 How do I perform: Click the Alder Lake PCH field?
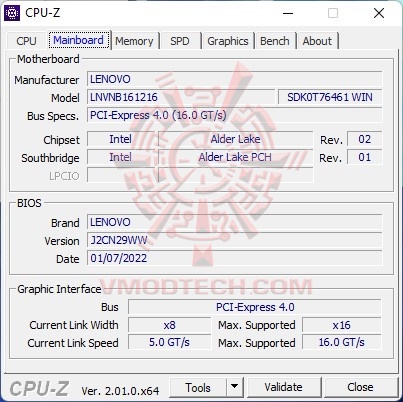(235, 157)
